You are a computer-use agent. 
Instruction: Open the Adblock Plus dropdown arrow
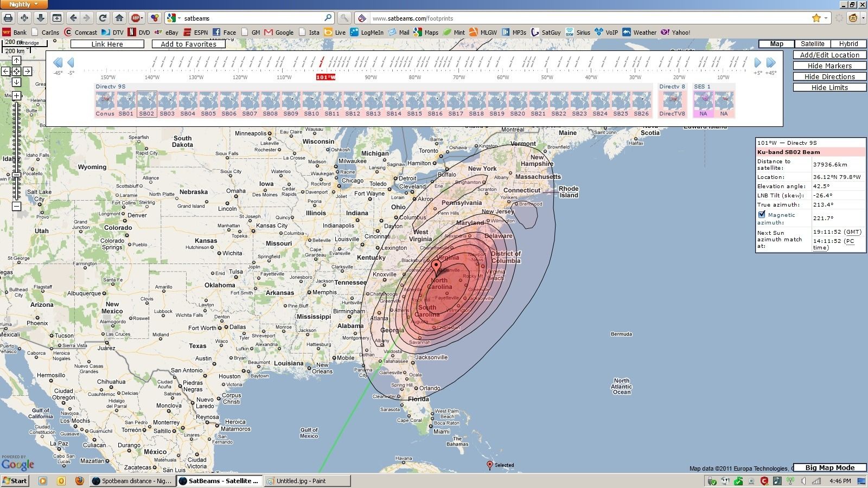(144, 18)
